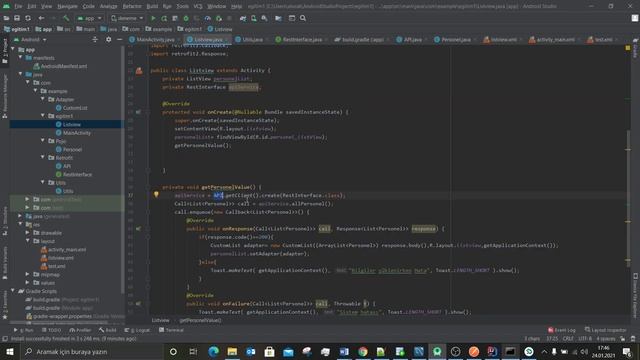Open the TODO tool window
This screenshot has height=360, width=640.
click(51, 330)
